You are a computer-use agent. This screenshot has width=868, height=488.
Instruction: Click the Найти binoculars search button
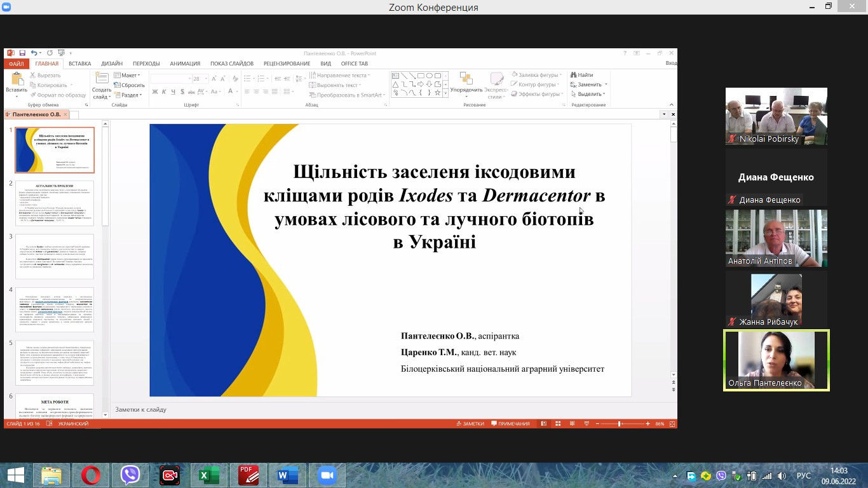(x=581, y=75)
